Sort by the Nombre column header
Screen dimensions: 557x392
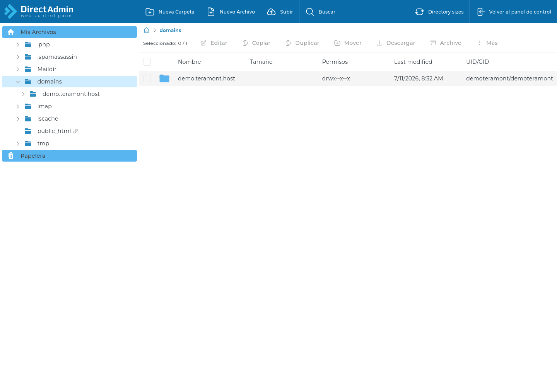point(190,62)
